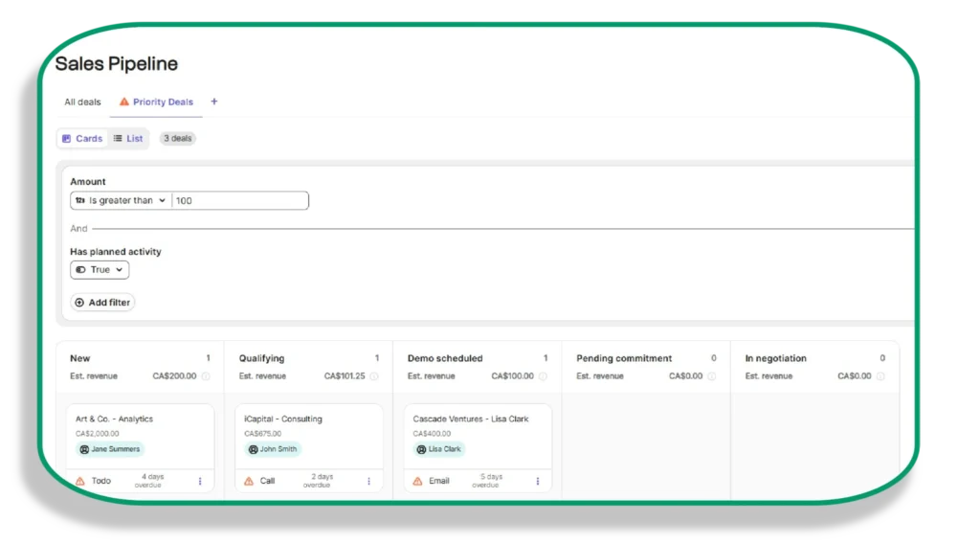The height and width of the screenshot is (544, 980).
Task: Click the Call activity label
Action: point(268,481)
